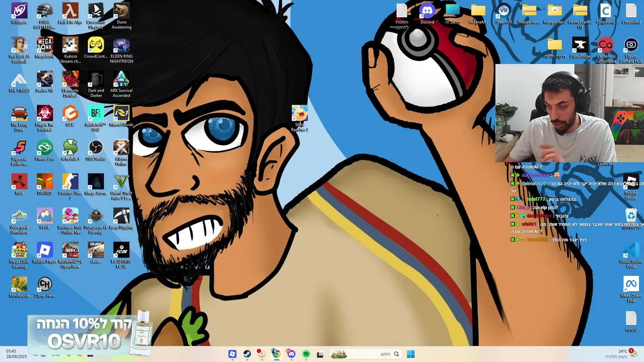The width and height of the screenshot is (644, 362).
Task: Open Chrome from the taskbar
Action: point(276,354)
